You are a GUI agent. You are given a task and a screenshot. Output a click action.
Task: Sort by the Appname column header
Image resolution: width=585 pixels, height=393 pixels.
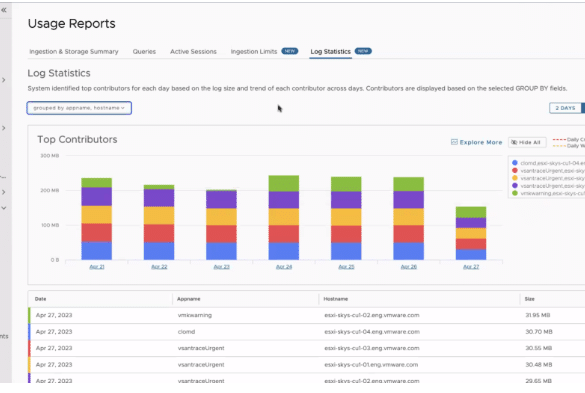pyautogui.click(x=189, y=299)
